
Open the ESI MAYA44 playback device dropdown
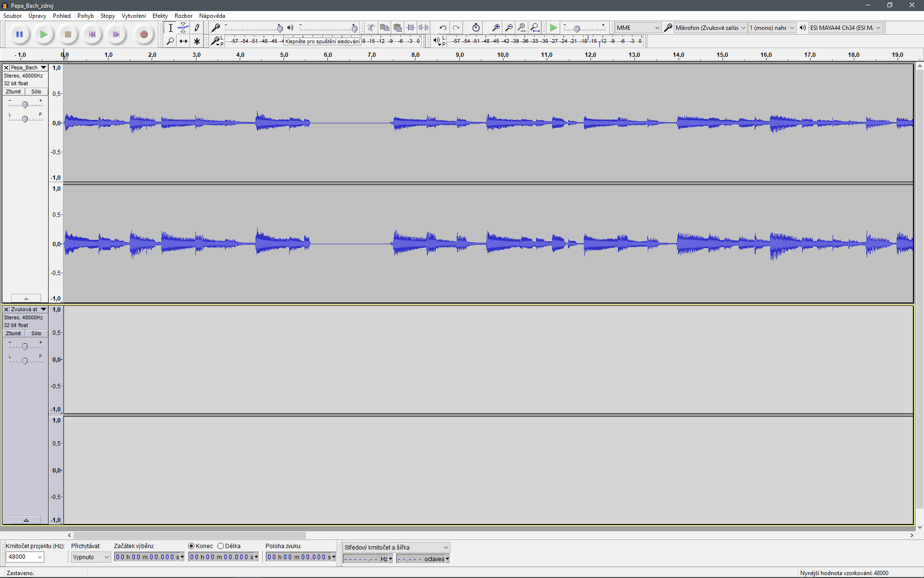[846, 28]
